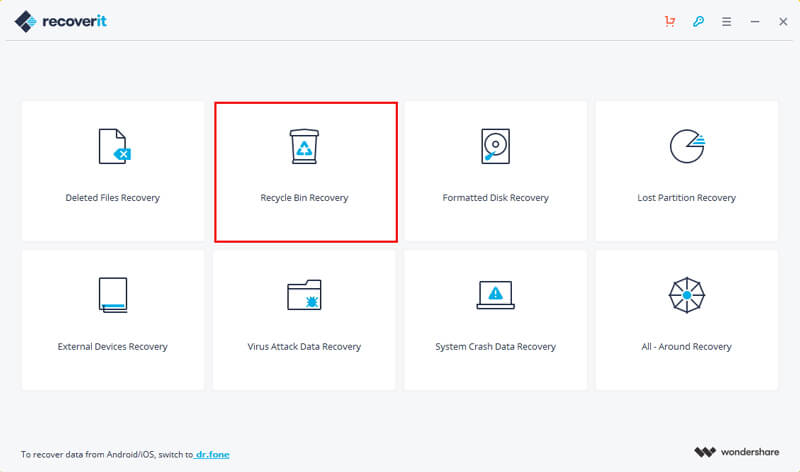
Task: Select the crashed laptop warning icon
Action: point(495,295)
